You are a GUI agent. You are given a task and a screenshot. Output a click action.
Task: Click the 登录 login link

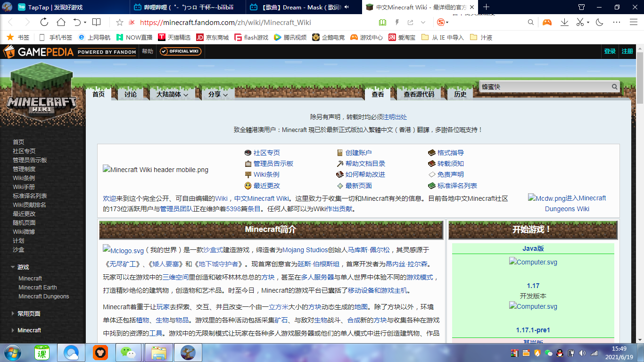pyautogui.click(x=610, y=51)
